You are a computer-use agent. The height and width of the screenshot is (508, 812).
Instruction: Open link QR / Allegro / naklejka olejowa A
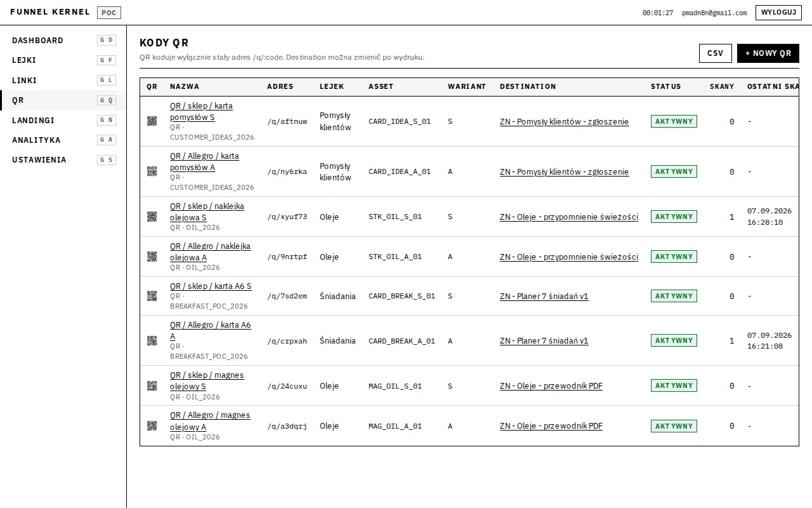(x=210, y=252)
